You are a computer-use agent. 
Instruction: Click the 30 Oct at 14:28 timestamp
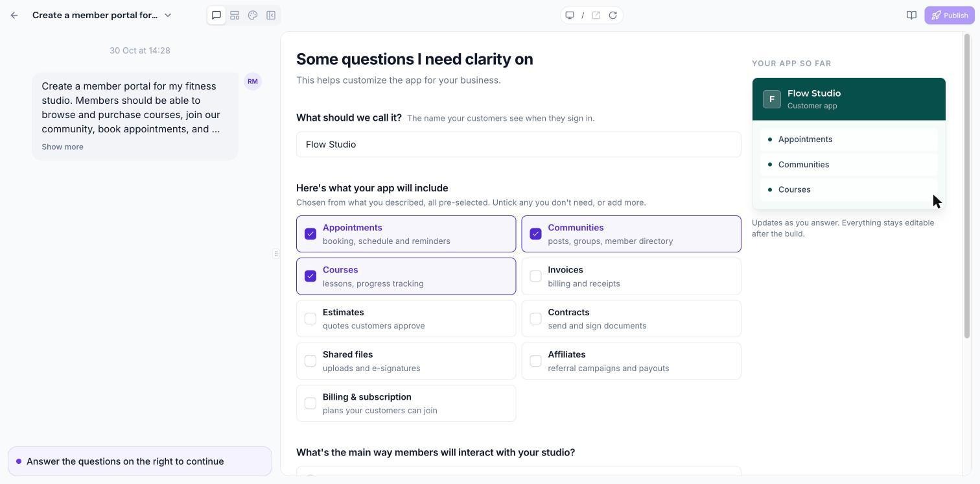[x=140, y=51]
